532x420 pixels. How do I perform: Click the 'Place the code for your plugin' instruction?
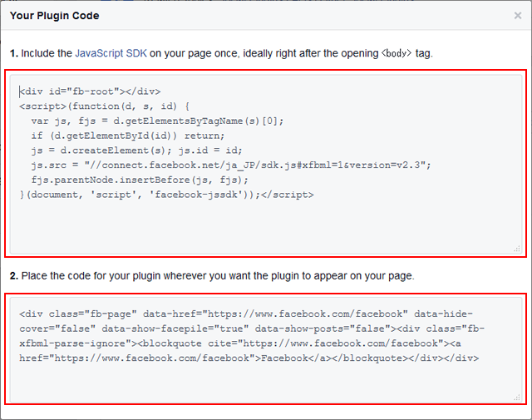212,275
